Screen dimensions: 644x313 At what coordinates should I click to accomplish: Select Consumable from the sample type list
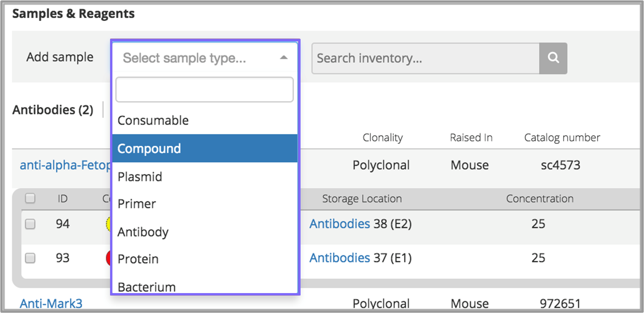(153, 121)
